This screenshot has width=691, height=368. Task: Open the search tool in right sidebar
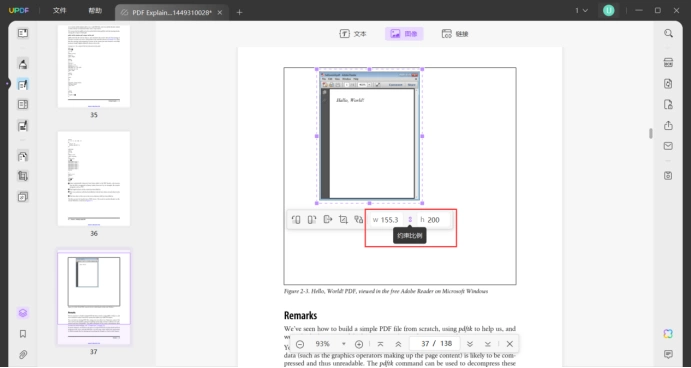click(668, 33)
